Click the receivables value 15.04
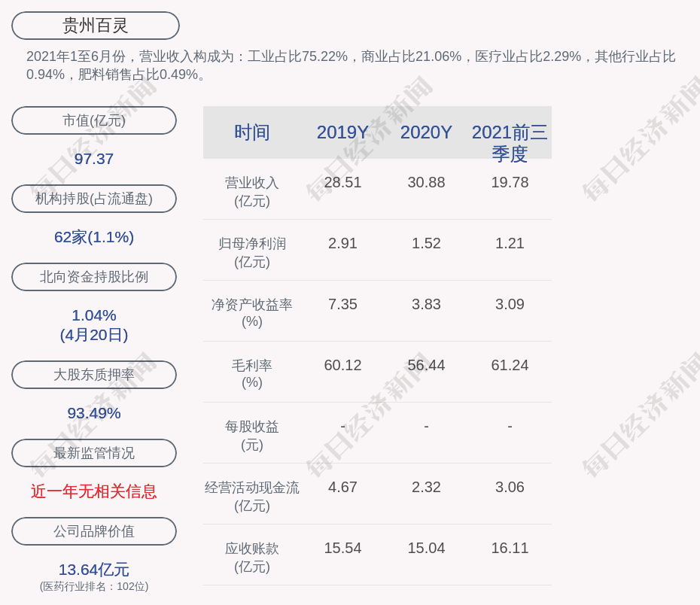 426,548
